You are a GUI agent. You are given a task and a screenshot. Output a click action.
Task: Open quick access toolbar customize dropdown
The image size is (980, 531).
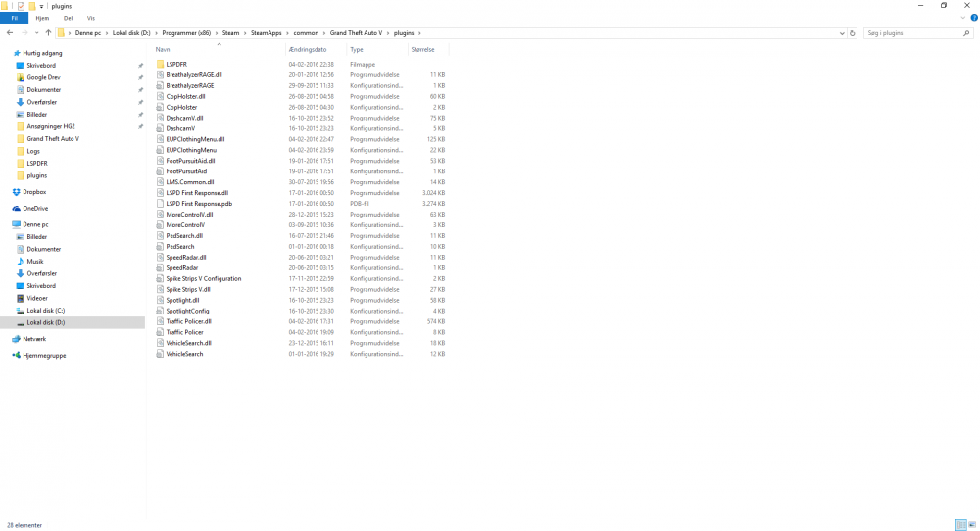pos(42,6)
